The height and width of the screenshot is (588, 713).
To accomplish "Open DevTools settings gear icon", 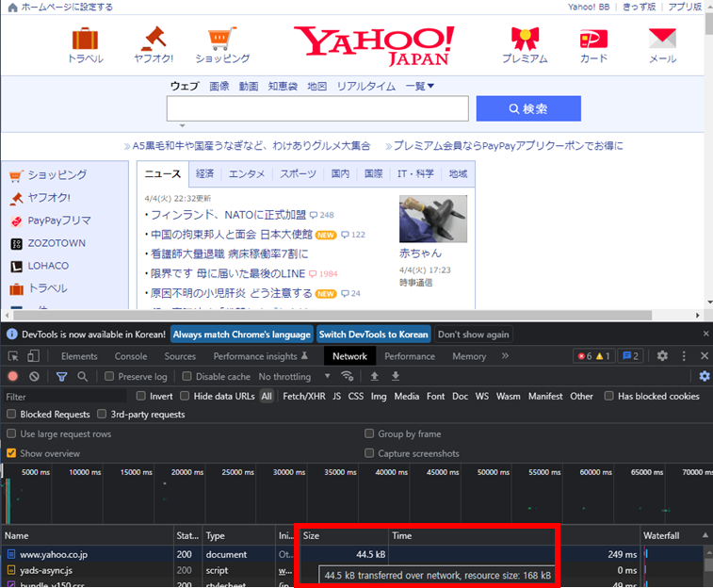I will coord(662,356).
